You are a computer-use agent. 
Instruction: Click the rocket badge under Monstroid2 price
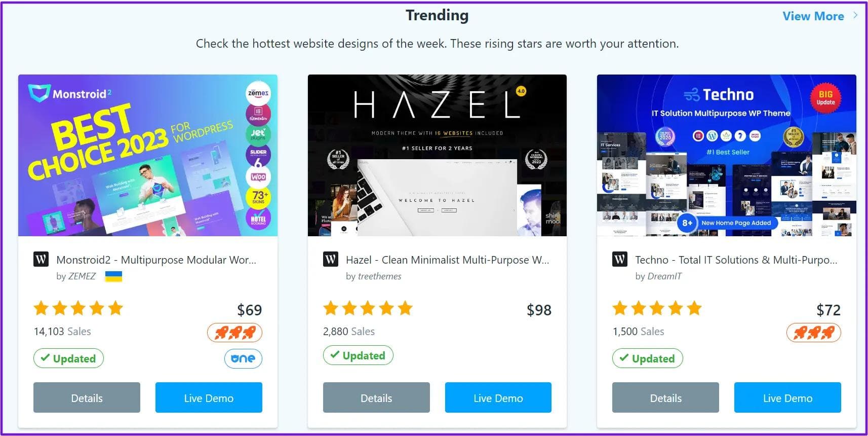click(x=235, y=333)
